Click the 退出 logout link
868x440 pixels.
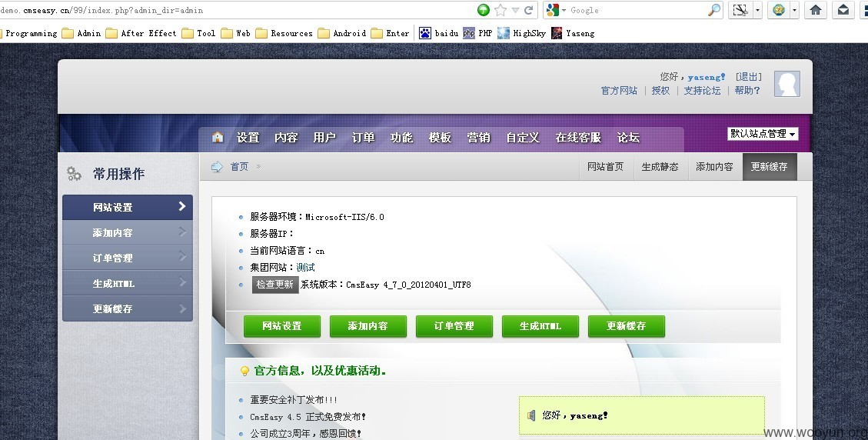point(748,77)
